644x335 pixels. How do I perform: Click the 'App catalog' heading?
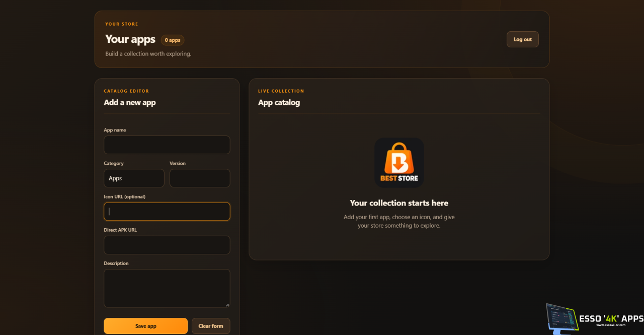click(x=279, y=102)
